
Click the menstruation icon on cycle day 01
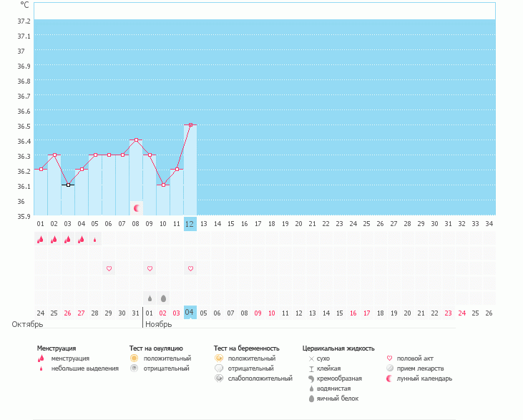click(41, 240)
